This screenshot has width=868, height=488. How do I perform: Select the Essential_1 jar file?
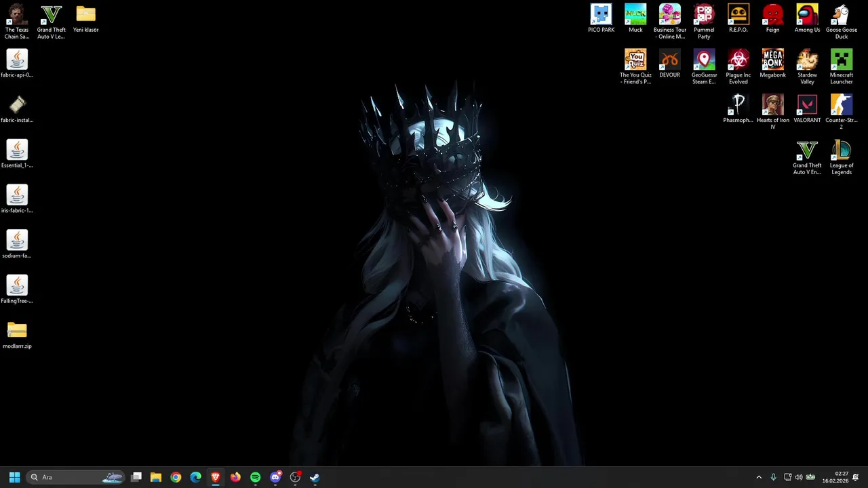click(x=17, y=154)
